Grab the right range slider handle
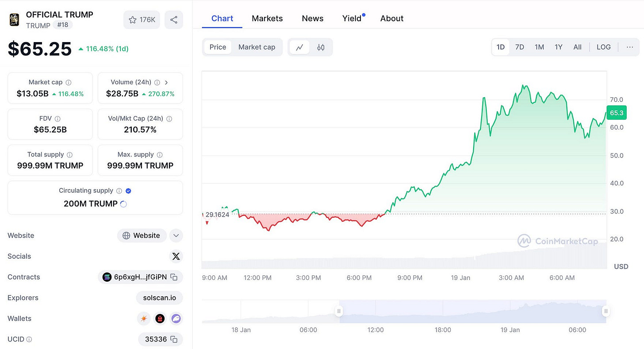Viewport: 644px width, 349px height. 606,311
